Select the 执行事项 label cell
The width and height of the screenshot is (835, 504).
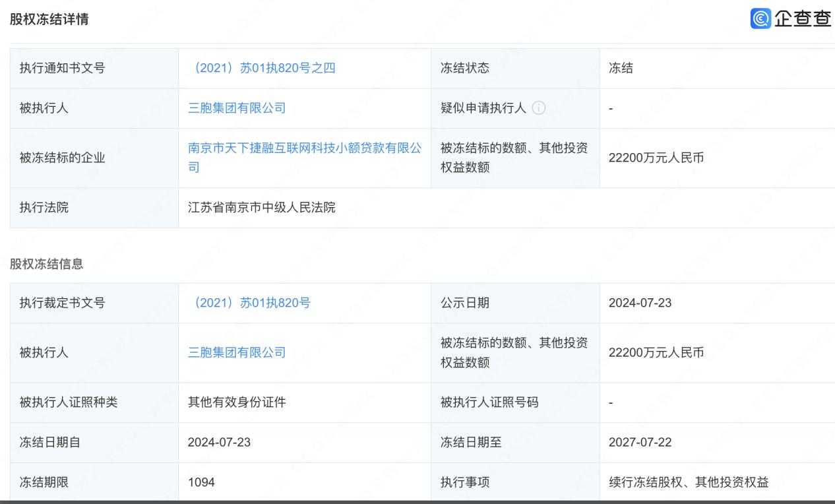515,482
